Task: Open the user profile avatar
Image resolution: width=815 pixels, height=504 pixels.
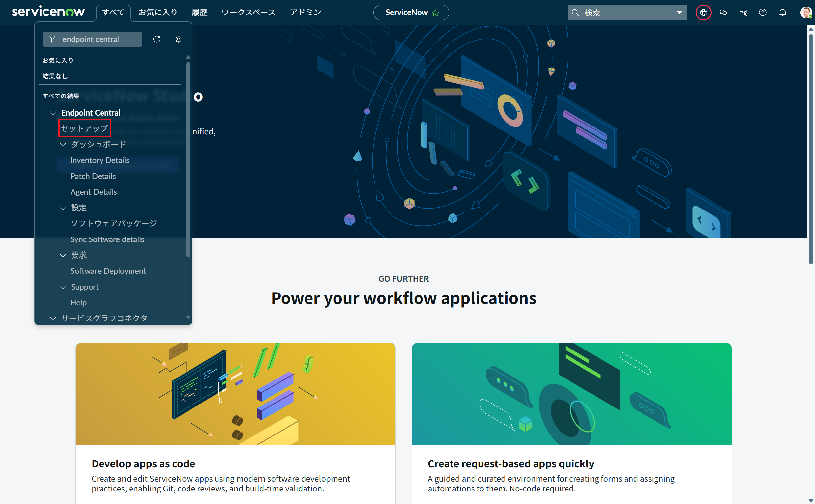Action: coord(806,13)
